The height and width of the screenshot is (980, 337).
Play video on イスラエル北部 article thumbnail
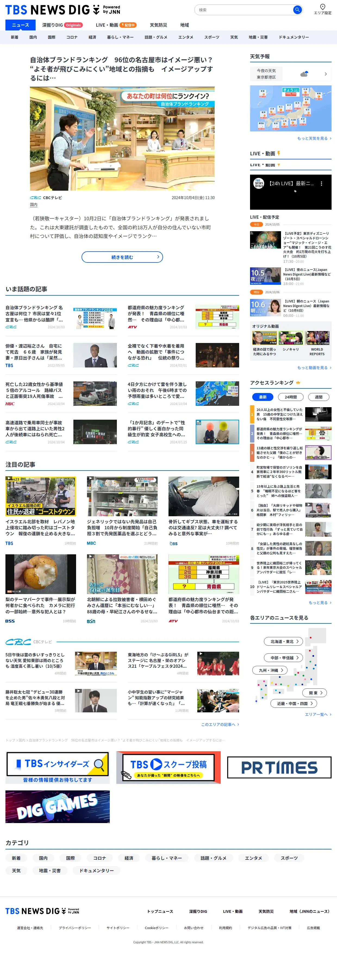(8, 479)
